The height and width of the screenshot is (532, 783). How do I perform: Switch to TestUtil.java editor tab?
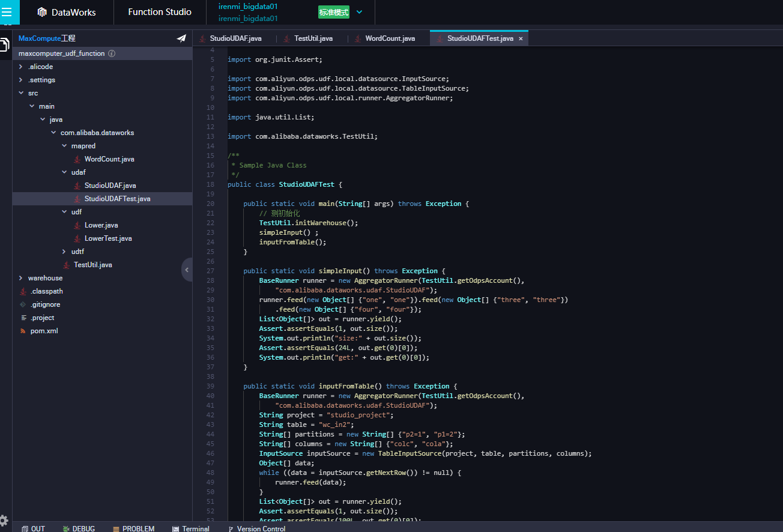point(313,38)
